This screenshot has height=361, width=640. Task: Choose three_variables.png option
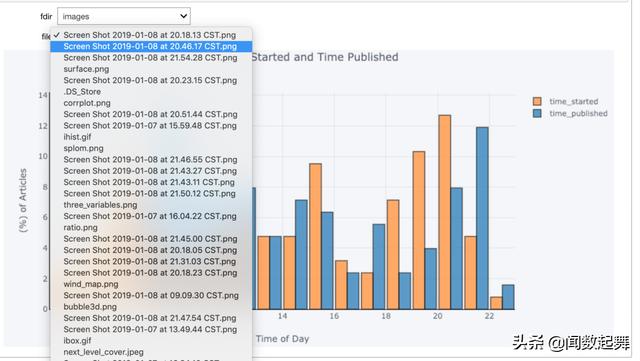coord(151,205)
